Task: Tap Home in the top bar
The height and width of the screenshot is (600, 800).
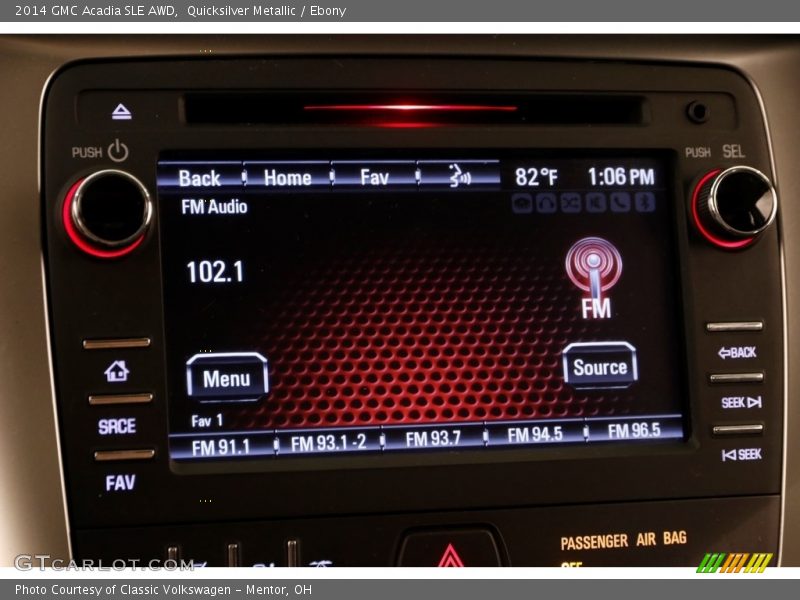Action: (x=287, y=177)
